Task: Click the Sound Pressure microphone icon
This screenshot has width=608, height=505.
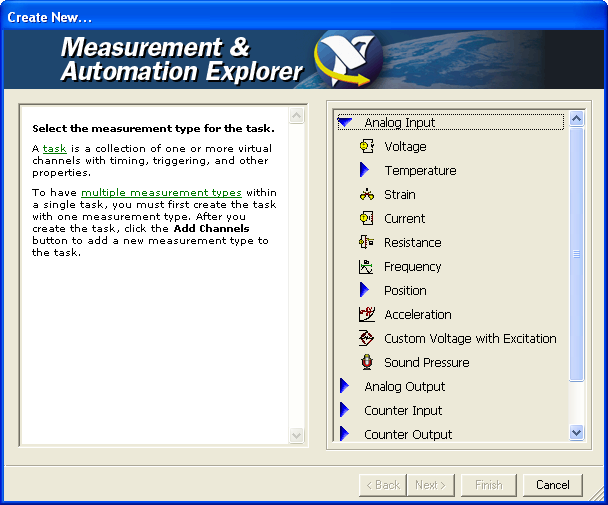Action: (x=367, y=362)
